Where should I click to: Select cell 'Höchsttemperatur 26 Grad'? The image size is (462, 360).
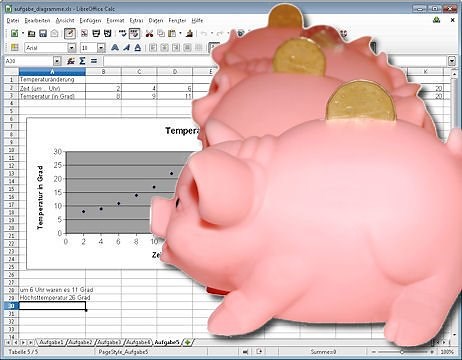52,298
